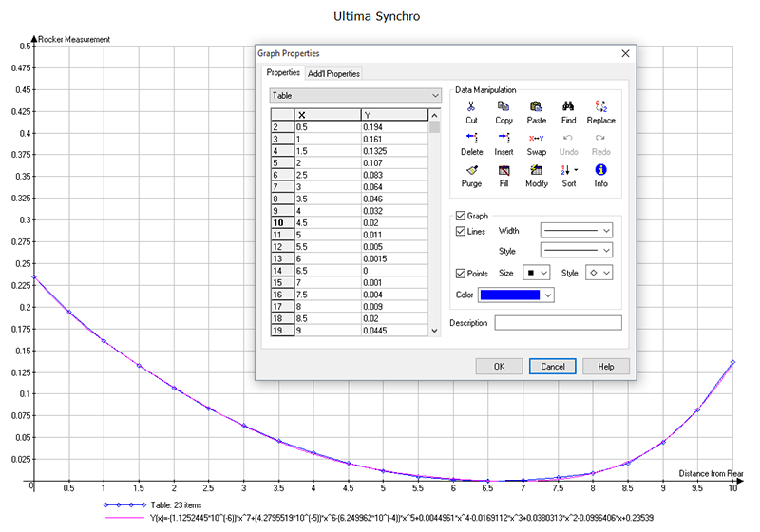Click the Replace icon
760x532 pixels.
(601, 106)
